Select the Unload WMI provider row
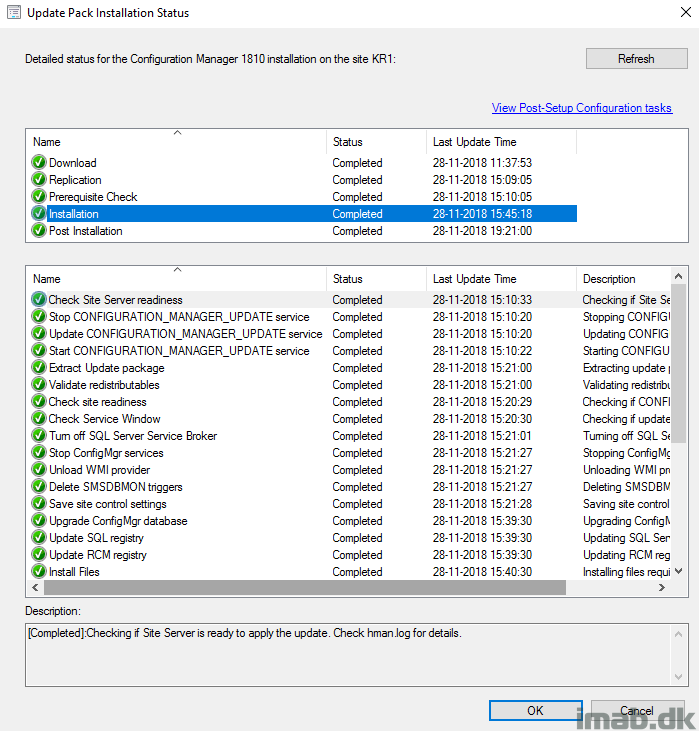 pyautogui.click(x=349, y=470)
